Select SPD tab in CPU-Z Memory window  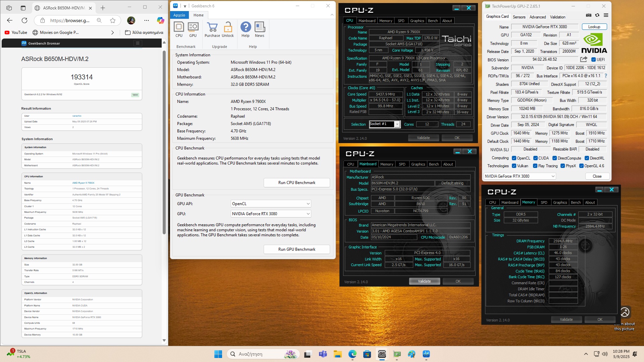(x=544, y=202)
